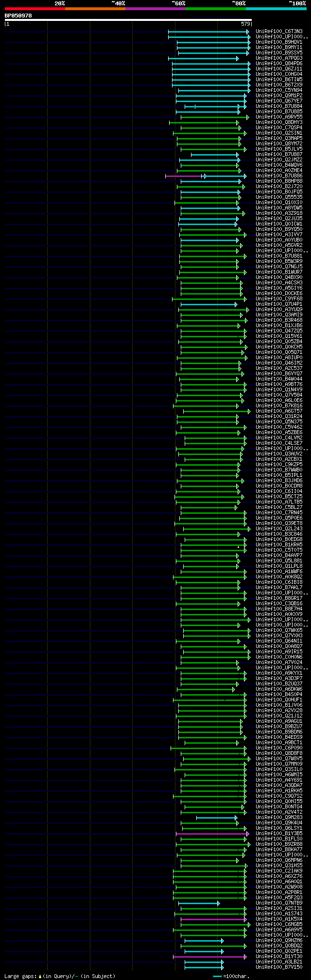311x980 pixels.
Task: Click the green ~80% identity legend segment
Action: (216, 9)
